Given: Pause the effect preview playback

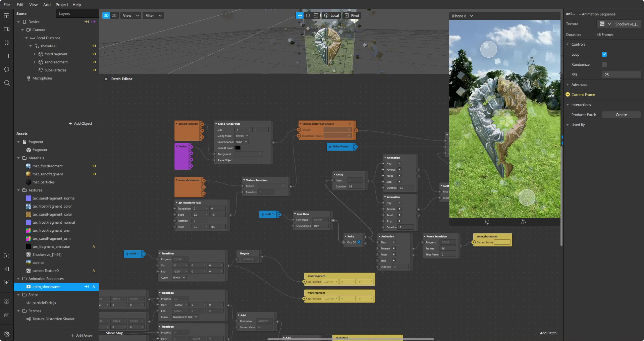Looking at the screenshot, I should click(7, 43).
